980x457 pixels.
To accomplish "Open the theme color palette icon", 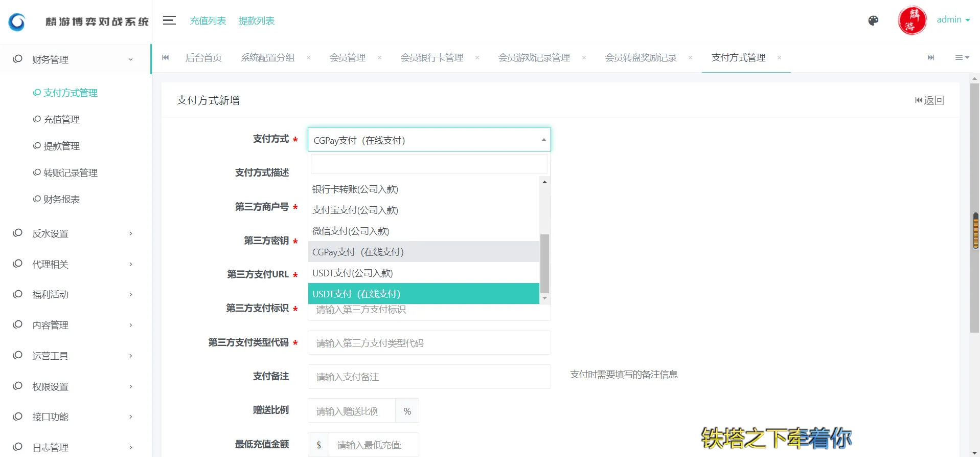I will click(x=873, y=20).
